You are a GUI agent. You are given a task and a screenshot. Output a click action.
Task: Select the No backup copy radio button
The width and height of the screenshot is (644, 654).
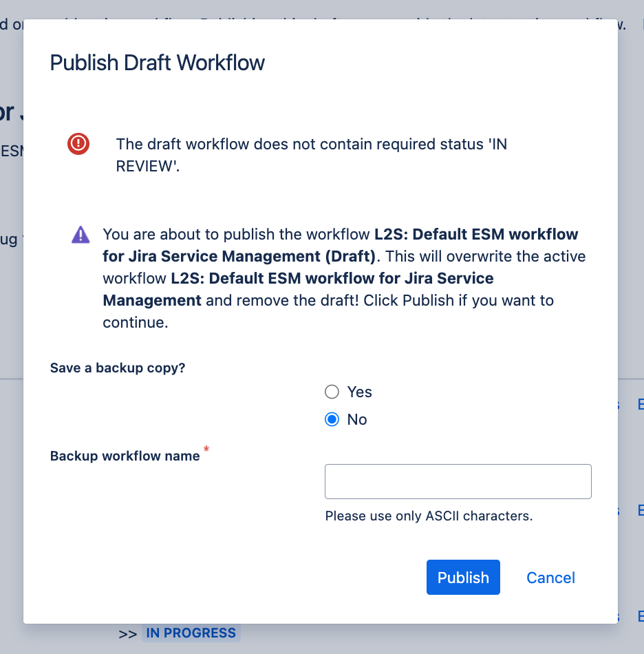click(332, 420)
